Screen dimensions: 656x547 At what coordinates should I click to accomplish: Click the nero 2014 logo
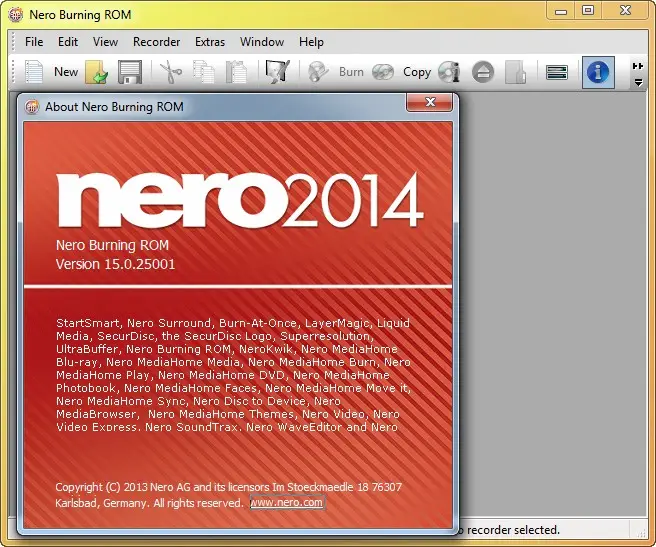coord(240,200)
